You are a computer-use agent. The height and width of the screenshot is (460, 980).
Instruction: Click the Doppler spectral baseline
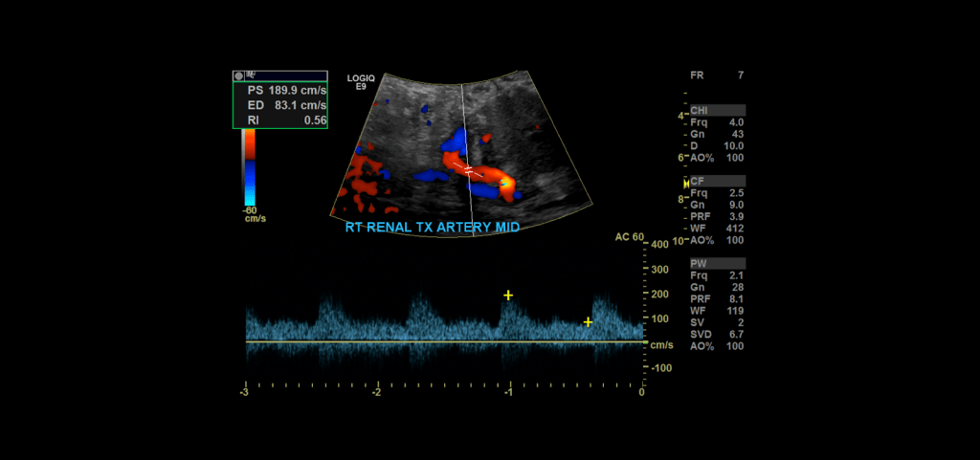440,341
